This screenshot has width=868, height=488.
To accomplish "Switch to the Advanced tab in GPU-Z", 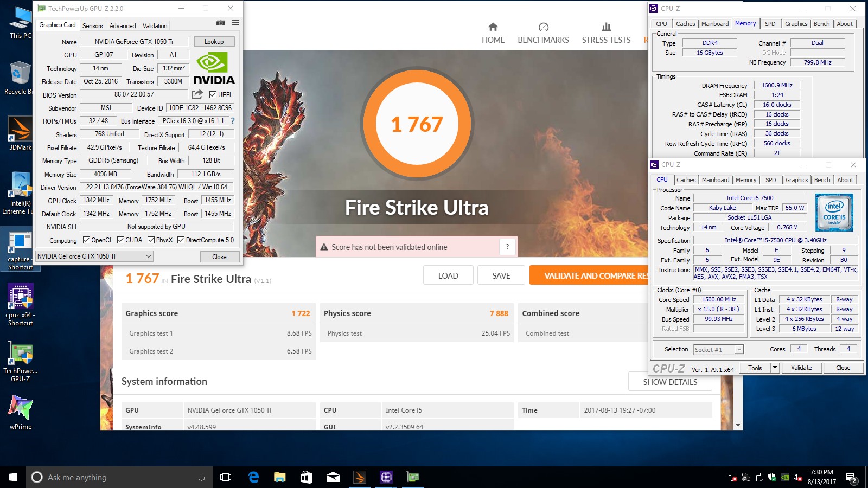I will tap(123, 26).
